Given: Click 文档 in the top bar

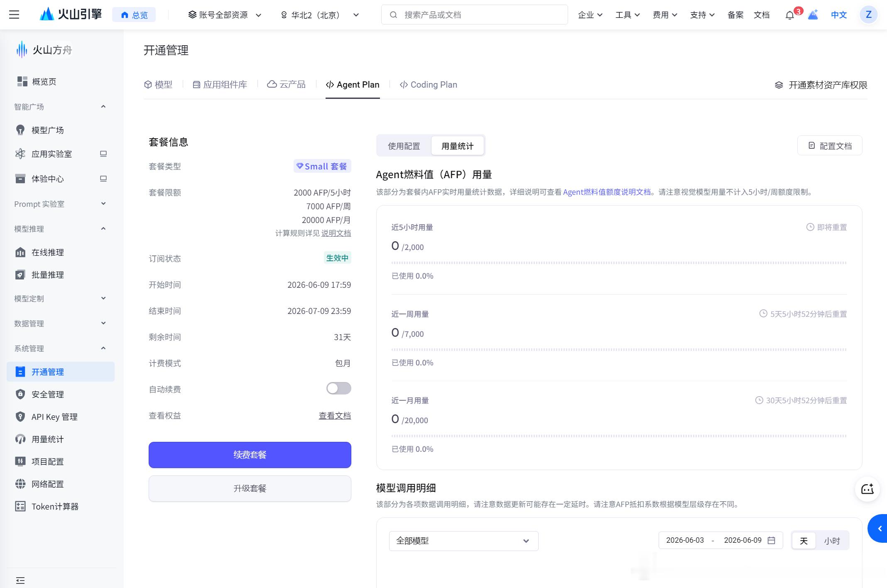Looking at the screenshot, I should (x=762, y=15).
